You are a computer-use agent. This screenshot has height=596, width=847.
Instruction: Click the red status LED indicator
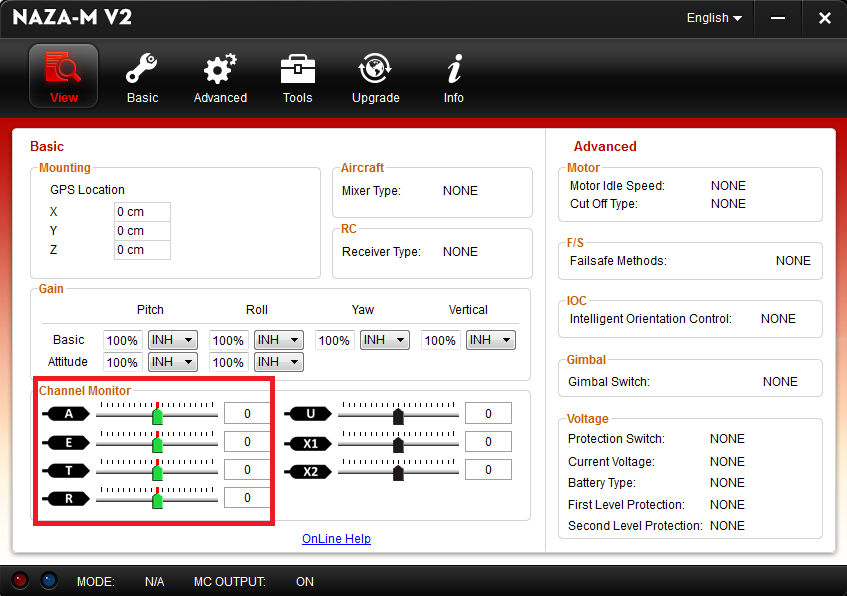[x=20, y=581]
